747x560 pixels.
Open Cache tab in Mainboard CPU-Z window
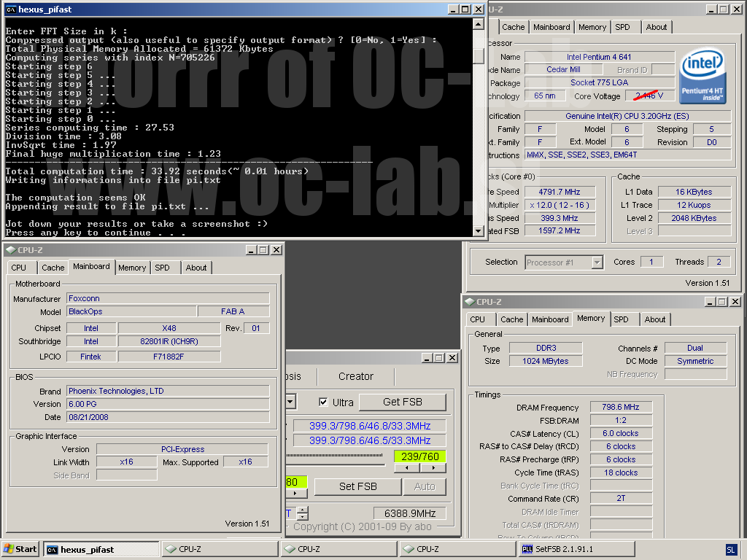(x=53, y=268)
